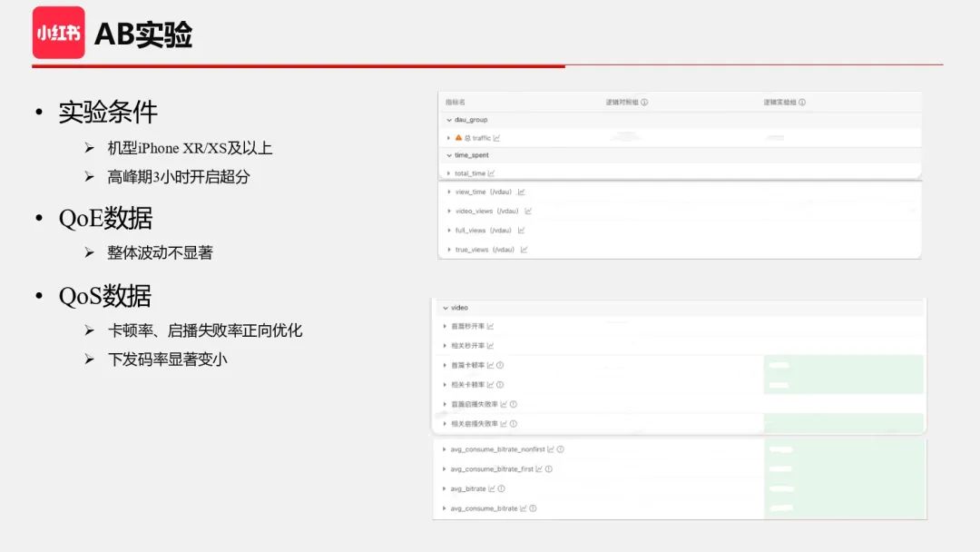
Task: Click the info icon beside 逻辑对照组 header
Action: pos(644,102)
